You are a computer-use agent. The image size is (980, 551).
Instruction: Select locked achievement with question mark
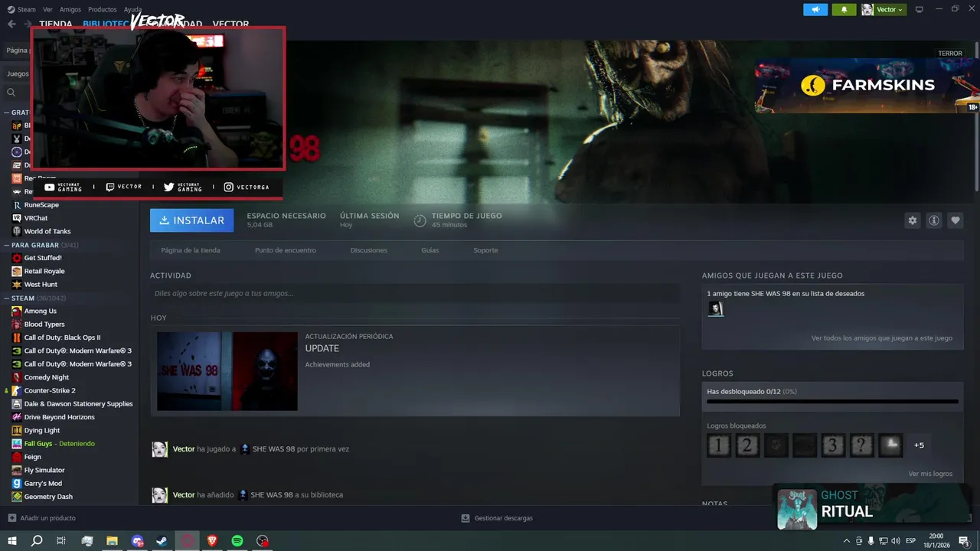pyautogui.click(x=862, y=445)
